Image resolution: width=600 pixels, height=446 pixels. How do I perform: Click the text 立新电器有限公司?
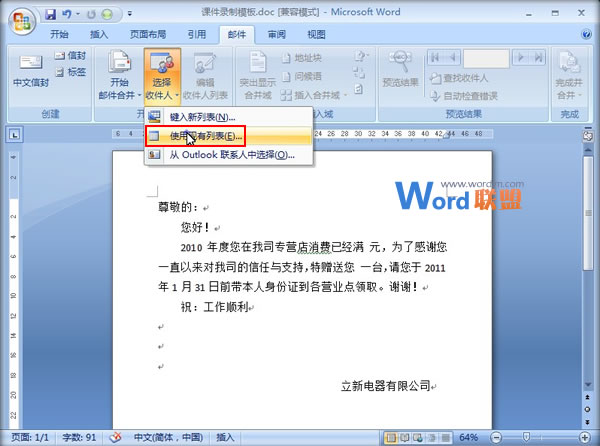point(386,386)
